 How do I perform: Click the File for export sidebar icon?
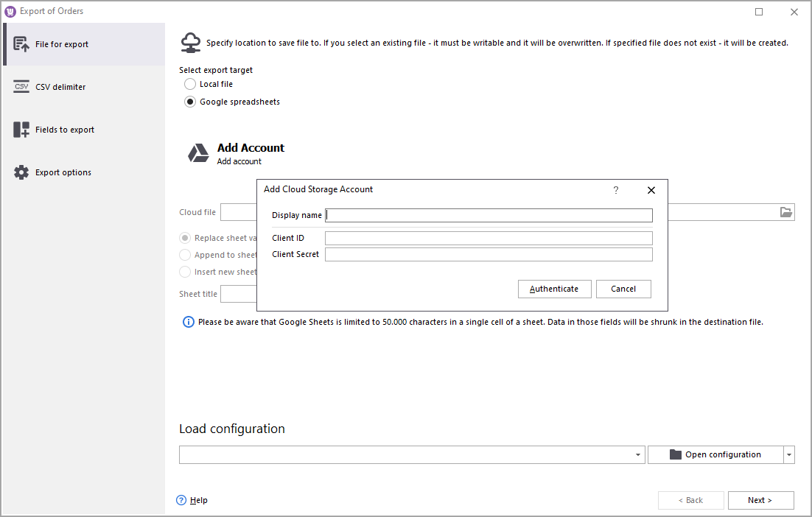click(21, 44)
